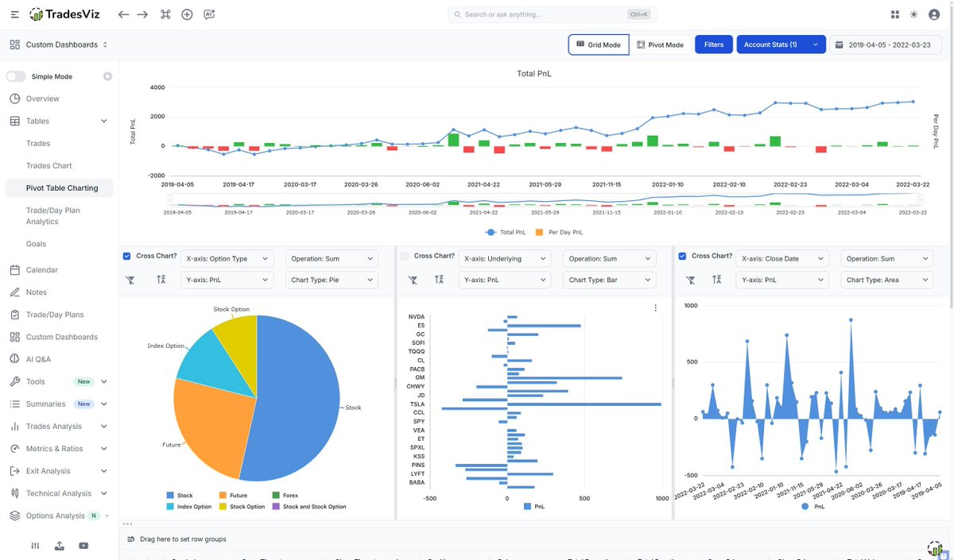
Task: Toggle the Simple Mode switch
Action: click(16, 76)
